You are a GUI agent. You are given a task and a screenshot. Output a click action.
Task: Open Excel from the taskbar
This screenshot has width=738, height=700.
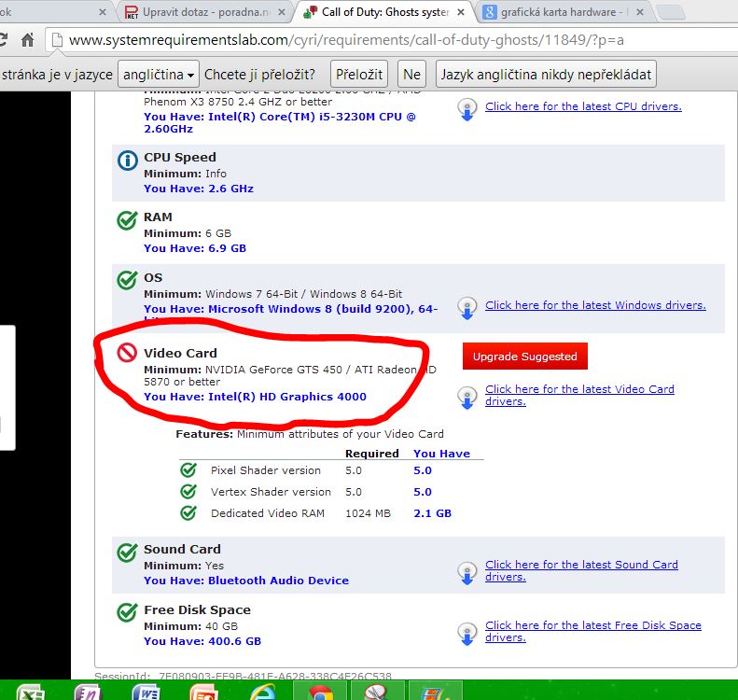pyautogui.click(x=31, y=692)
